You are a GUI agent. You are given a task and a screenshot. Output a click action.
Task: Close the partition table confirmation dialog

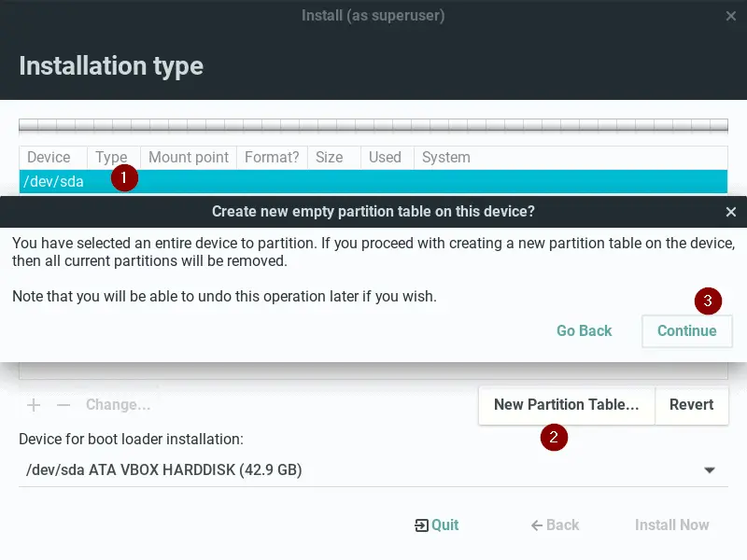pyautogui.click(x=731, y=212)
